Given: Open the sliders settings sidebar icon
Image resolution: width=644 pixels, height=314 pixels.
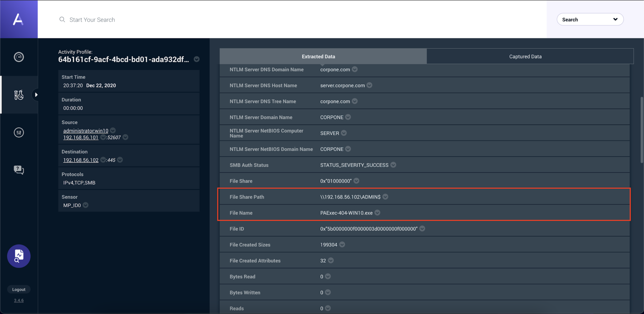Looking at the screenshot, I should click(19, 132).
